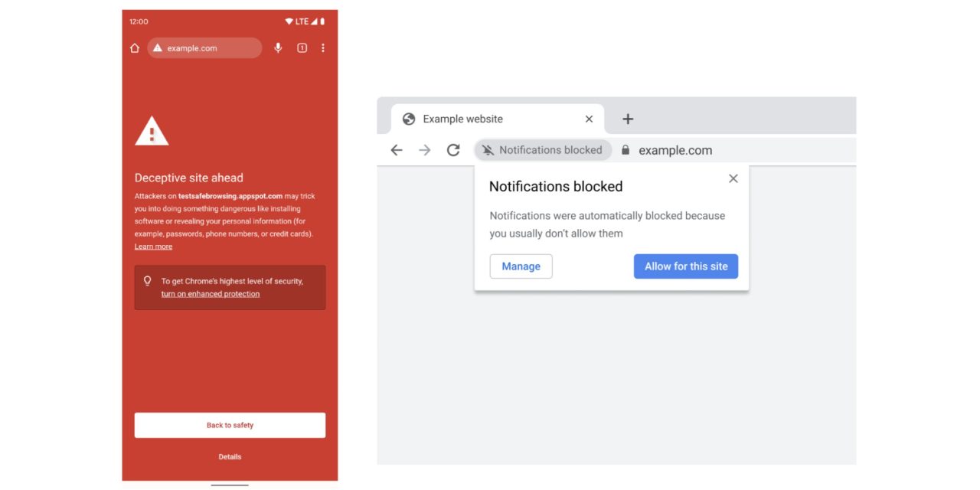Expand Details on the warning page
The image size is (980, 490).
(x=230, y=457)
